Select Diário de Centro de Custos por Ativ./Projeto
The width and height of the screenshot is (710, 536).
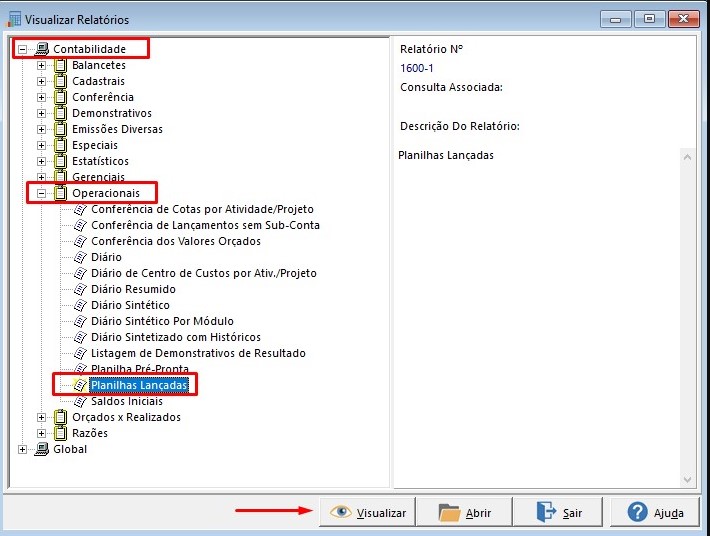pos(204,273)
